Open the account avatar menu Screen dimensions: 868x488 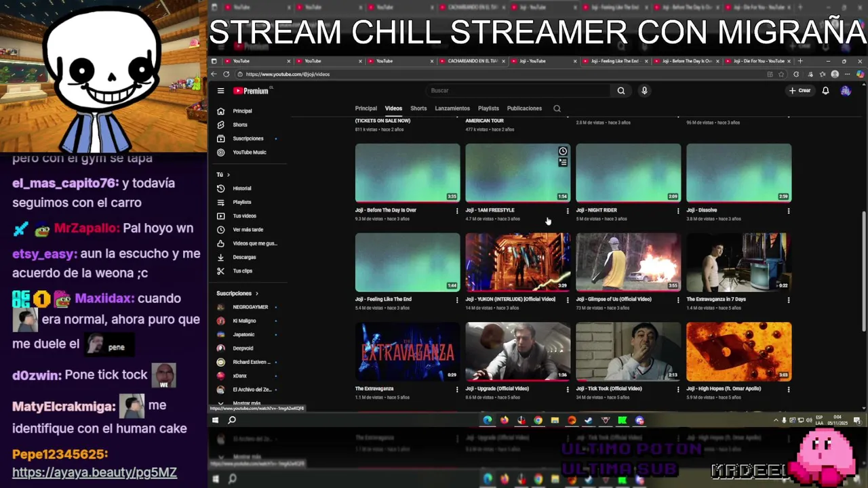[x=846, y=91]
